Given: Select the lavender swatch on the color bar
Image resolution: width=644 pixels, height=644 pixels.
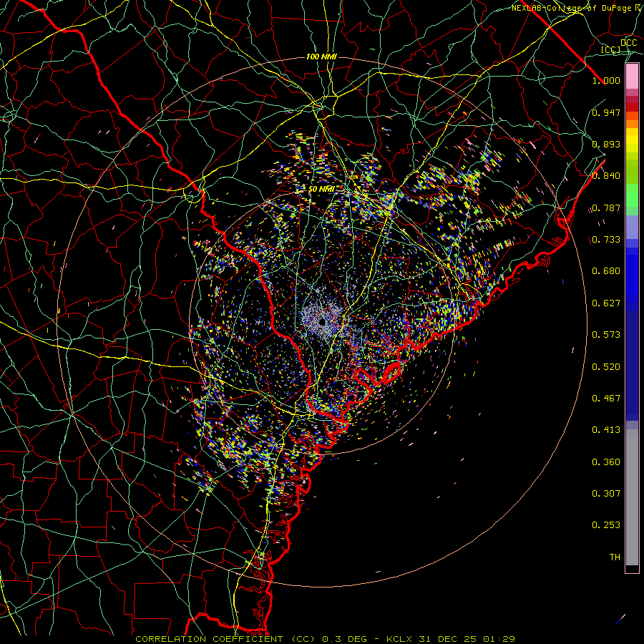Looking at the screenshot, I should [632, 227].
